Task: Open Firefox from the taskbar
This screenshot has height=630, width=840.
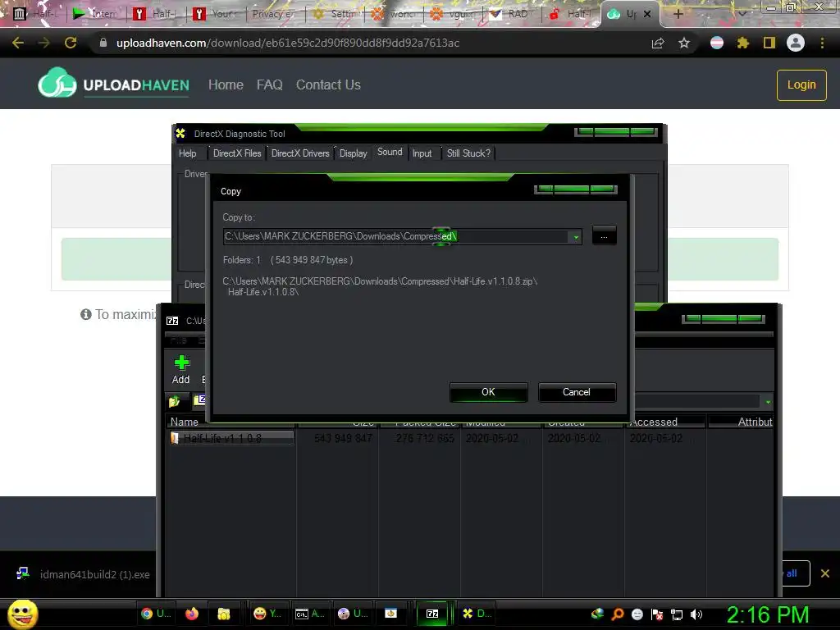Action: [191, 614]
